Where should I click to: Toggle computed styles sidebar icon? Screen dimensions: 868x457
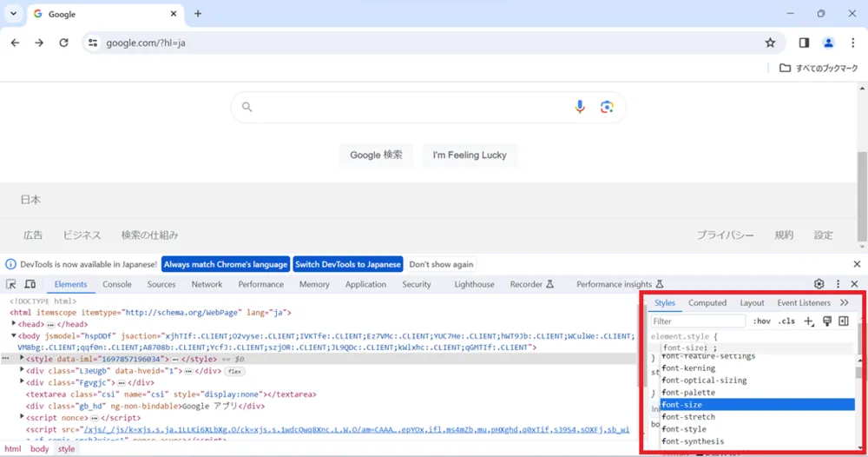844,321
